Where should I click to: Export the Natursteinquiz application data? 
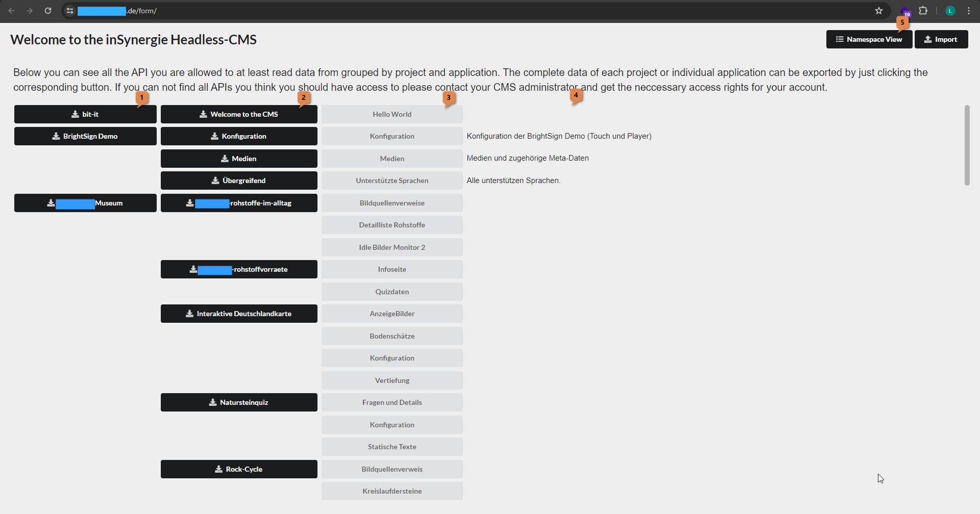click(x=239, y=402)
